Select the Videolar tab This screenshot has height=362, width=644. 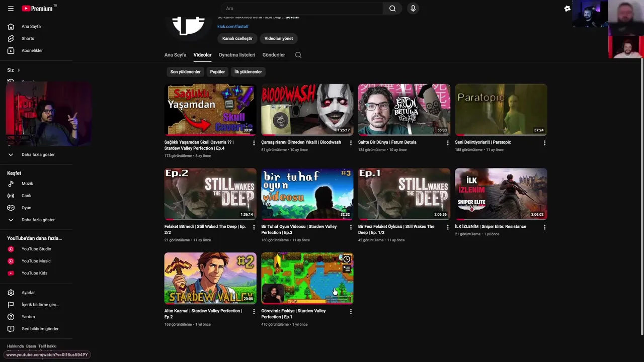(x=202, y=55)
